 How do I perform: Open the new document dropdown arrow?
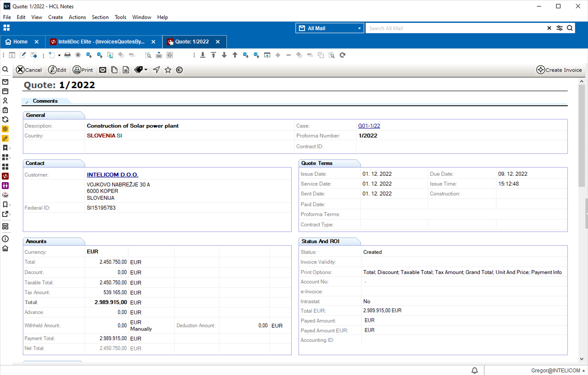click(59, 55)
